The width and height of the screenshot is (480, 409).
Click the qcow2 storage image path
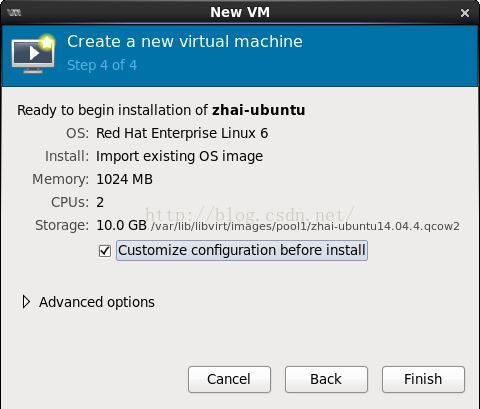[305, 226]
